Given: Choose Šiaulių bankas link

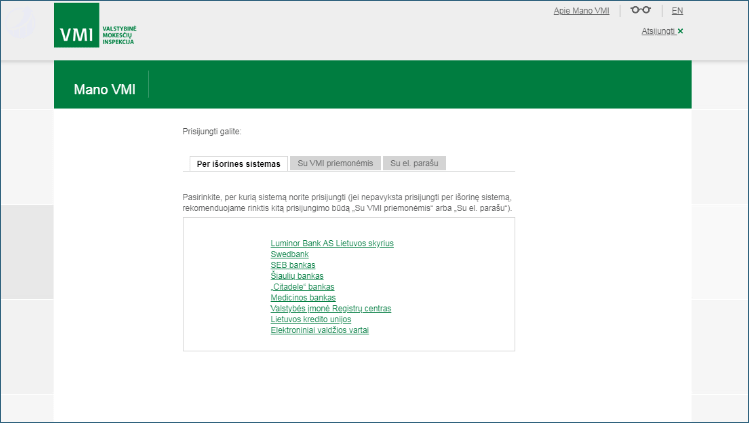Looking at the screenshot, I should click(297, 276).
